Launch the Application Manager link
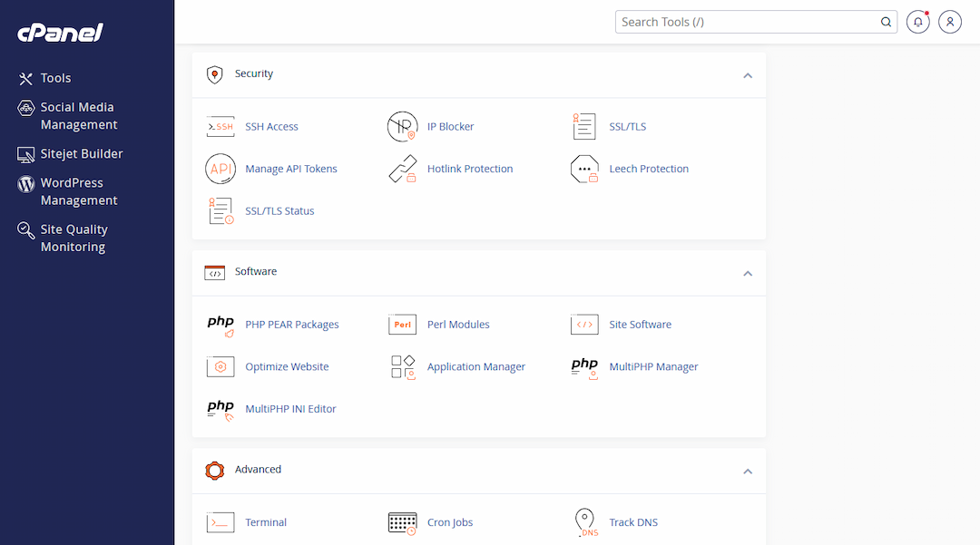980x545 pixels. [475, 366]
